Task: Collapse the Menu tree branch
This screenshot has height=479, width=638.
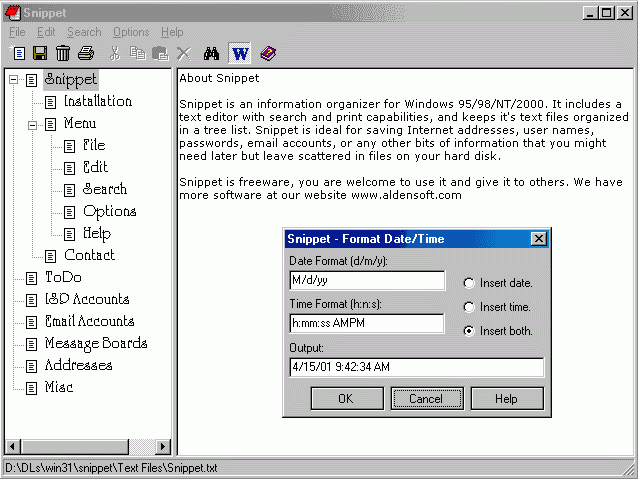Action: pyautogui.click(x=32, y=124)
